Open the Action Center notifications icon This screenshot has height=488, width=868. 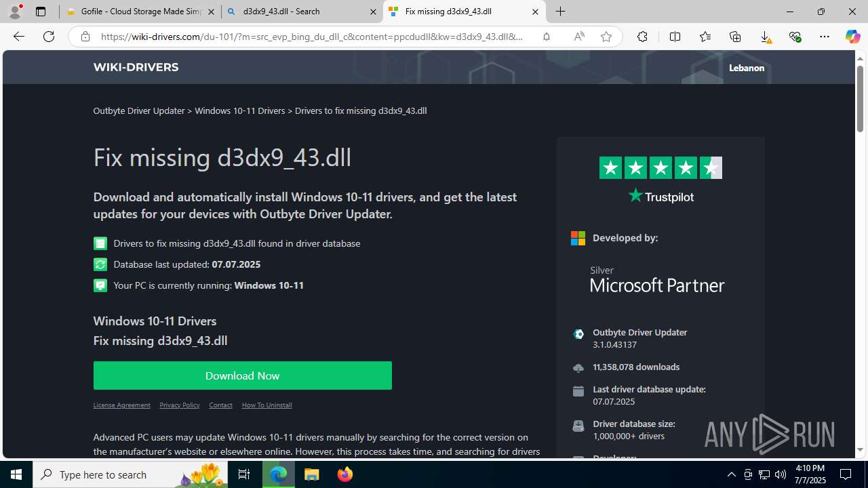coord(846,474)
